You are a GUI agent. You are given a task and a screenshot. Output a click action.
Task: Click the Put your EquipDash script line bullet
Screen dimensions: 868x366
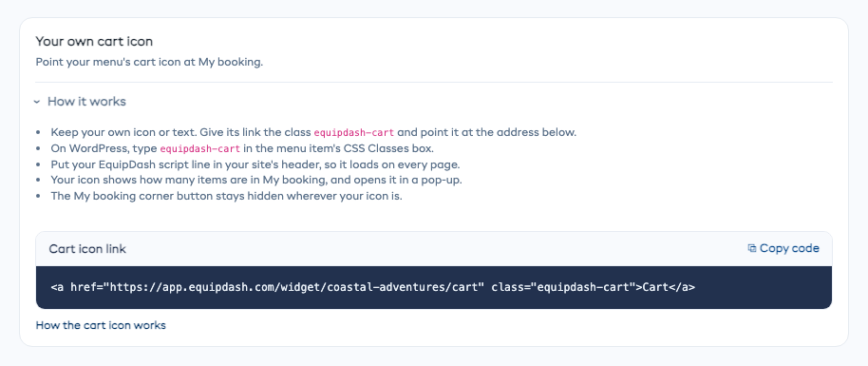255,164
